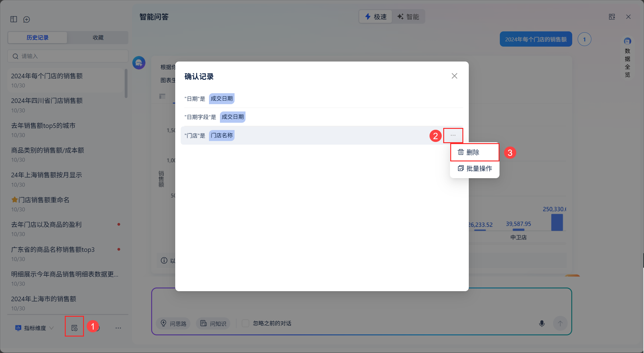The width and height of the screenshot is (644, 353).
Task: Open bottom-left sidebar more options ellipsis
Action: click(x=118, y=328)
